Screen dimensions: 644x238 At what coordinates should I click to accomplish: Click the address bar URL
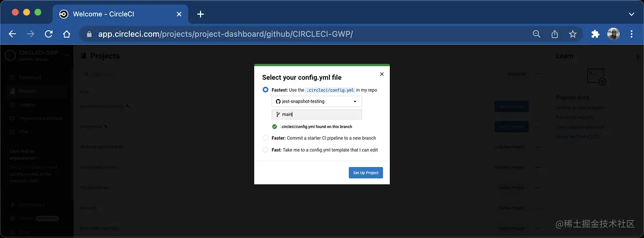[x=225, y=34]
